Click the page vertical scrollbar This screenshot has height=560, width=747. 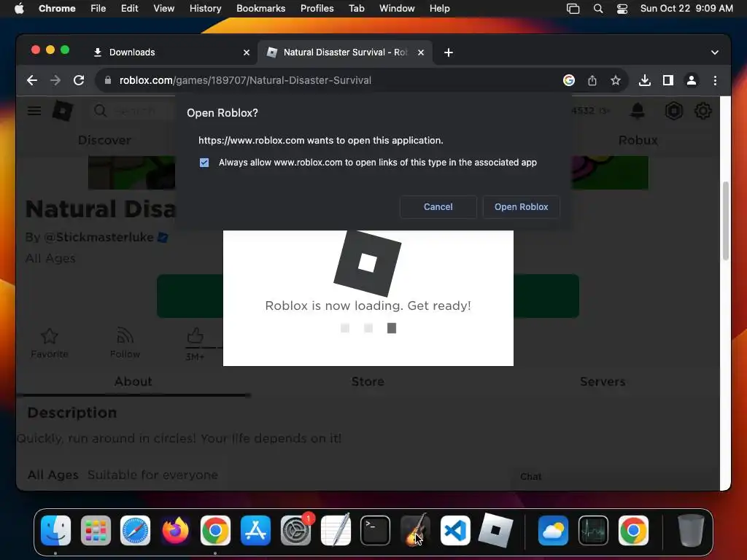pyautogui.click(x=726, y=221)
